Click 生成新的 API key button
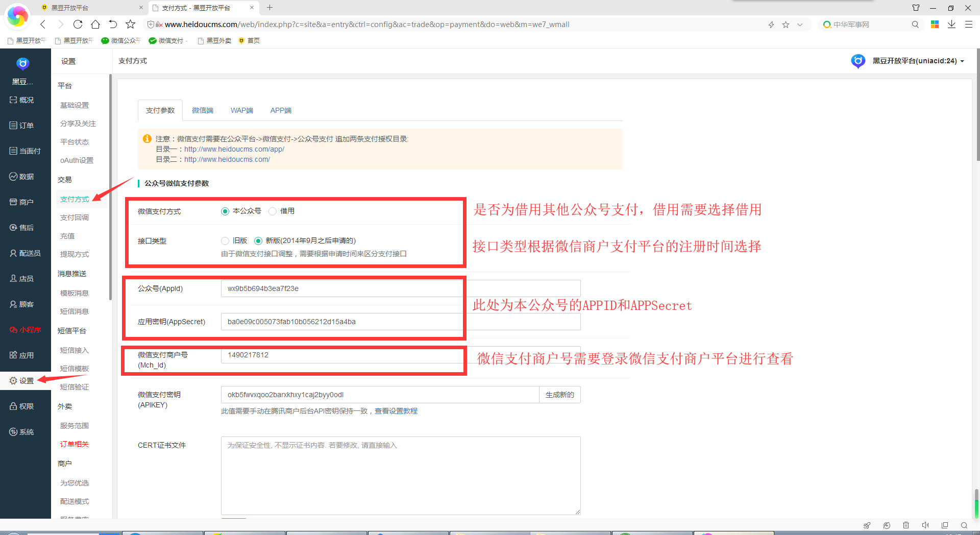 (x=560, y=395)
